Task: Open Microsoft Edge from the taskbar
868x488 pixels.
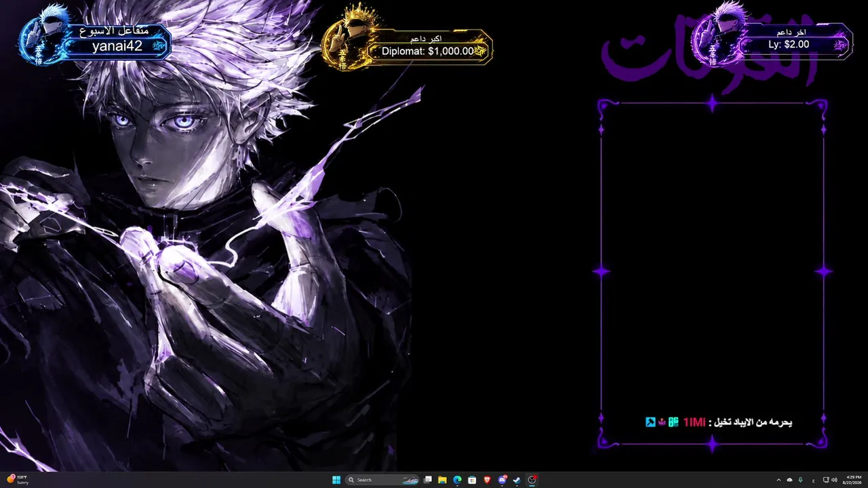Action: [457, 480]
